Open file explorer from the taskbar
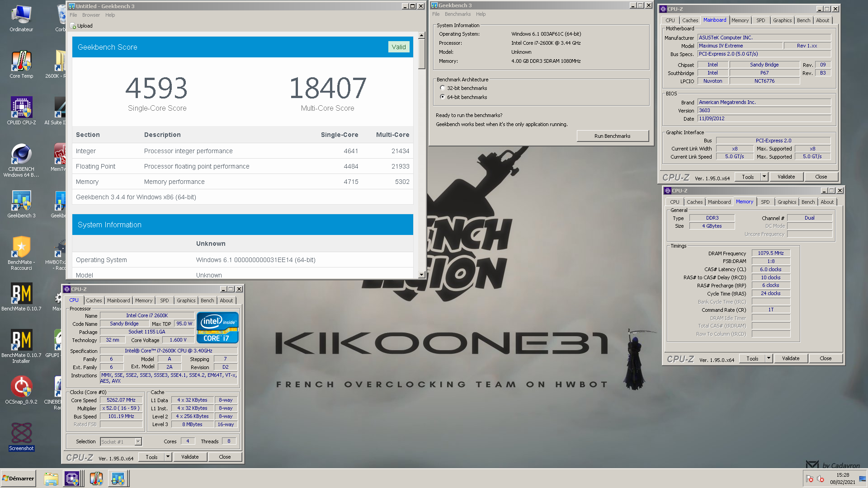Viewport: 868px width, 488px height. [51, 479]
